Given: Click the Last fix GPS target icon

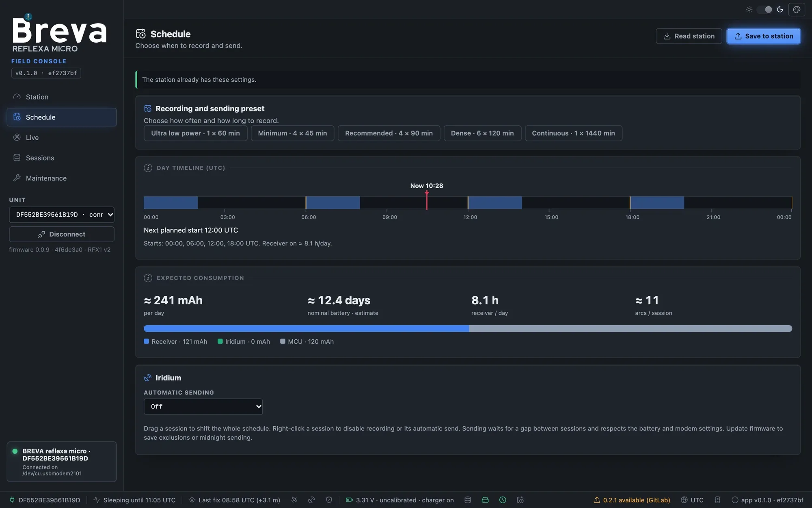Looking at the screenshot, I should (192, 500).
